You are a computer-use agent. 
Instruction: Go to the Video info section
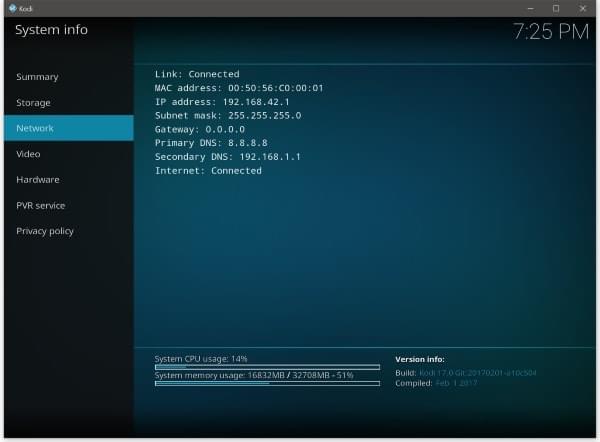click(x=28, y=154)
